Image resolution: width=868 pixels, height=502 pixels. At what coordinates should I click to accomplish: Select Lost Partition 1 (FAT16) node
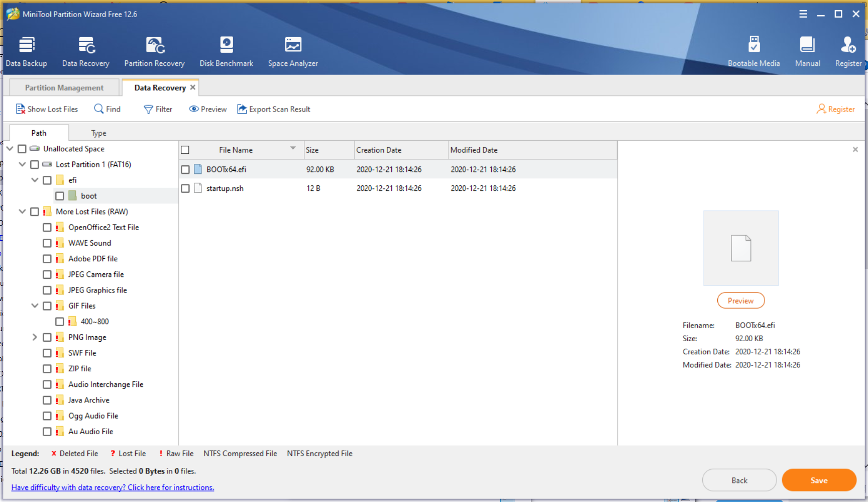(x=93, y=164)
